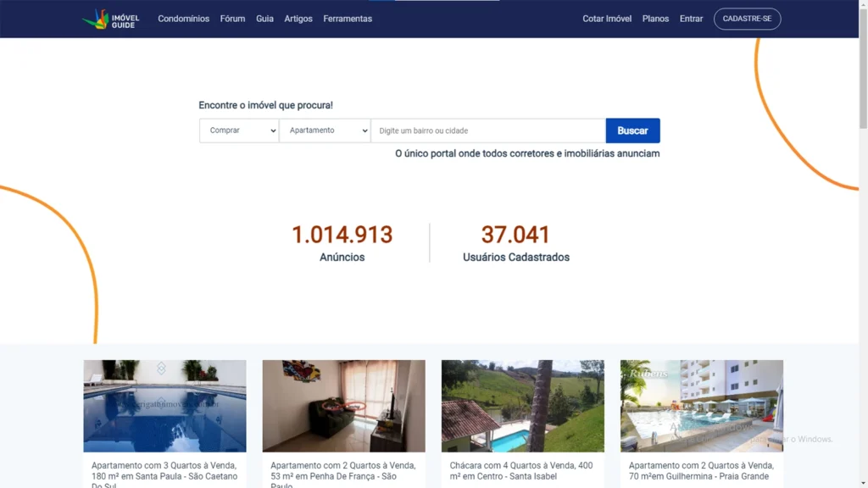
Task: Open the Ferramentas menu
Action: pos(348,19)
